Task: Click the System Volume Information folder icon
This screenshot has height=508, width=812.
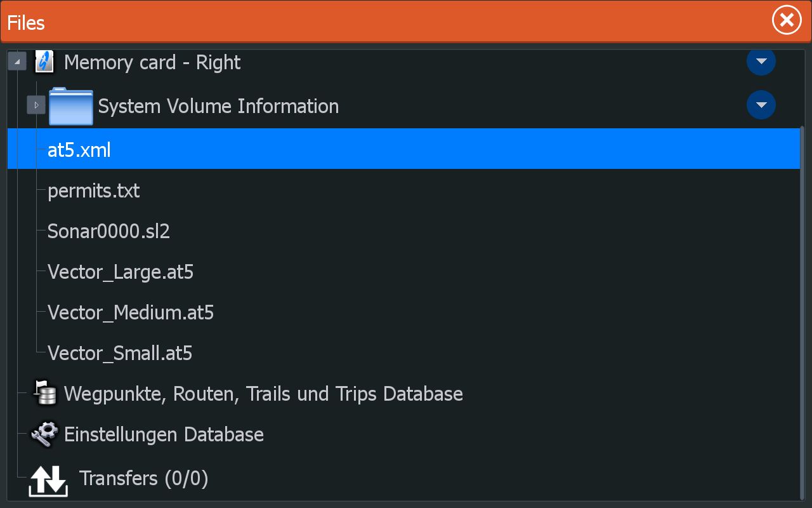Action: pos(70,105)
